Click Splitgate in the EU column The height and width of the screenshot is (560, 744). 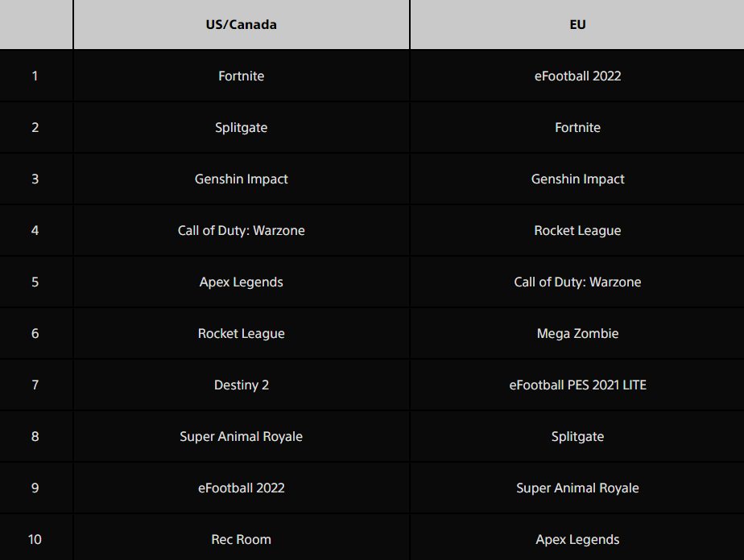point(577,437)
